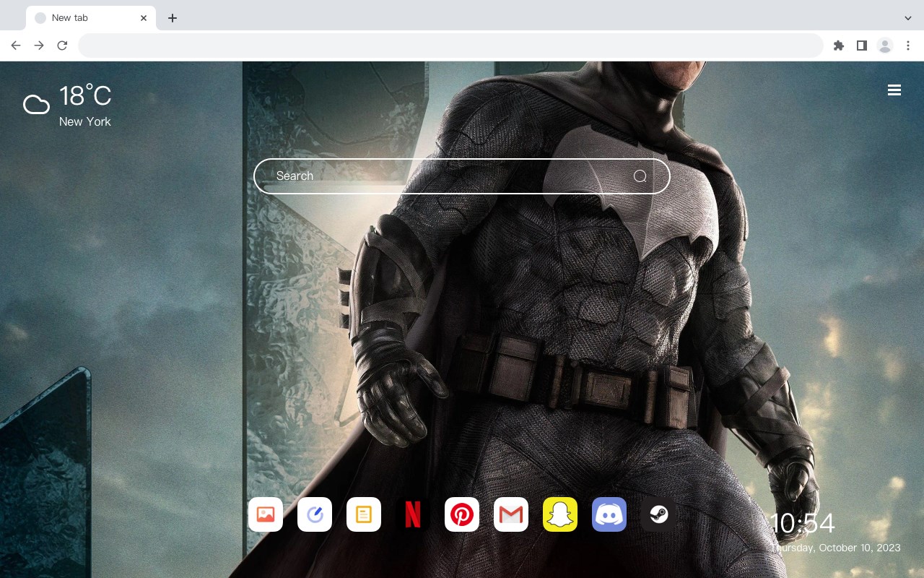Expand the tab search dropdown arrow

click(x=908, y=18)
